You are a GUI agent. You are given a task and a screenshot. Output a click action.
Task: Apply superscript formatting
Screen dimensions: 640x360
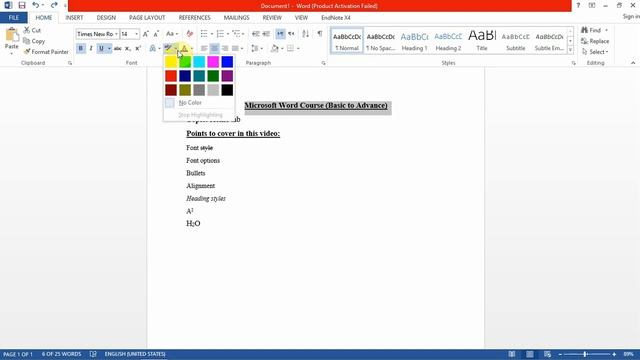pyautogui.click(x=138, y=49)
